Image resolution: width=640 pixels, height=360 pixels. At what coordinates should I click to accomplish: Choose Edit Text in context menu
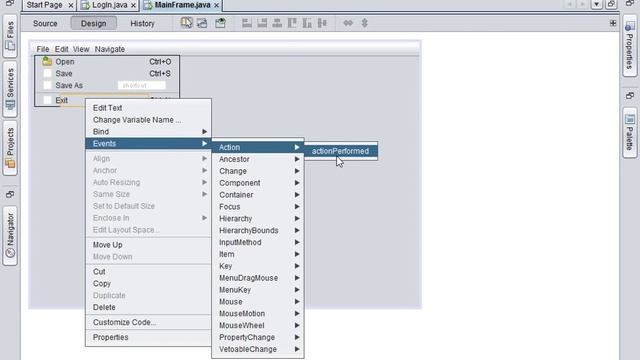148,108
